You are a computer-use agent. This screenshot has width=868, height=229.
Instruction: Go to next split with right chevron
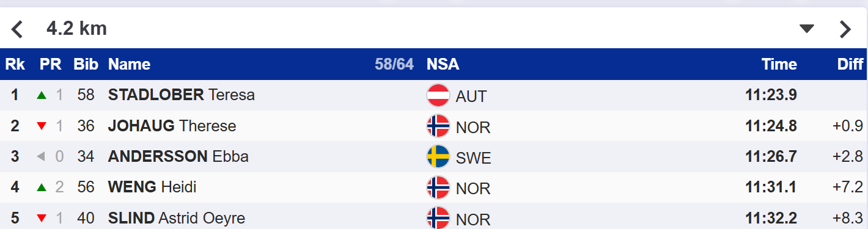[845, 29]
